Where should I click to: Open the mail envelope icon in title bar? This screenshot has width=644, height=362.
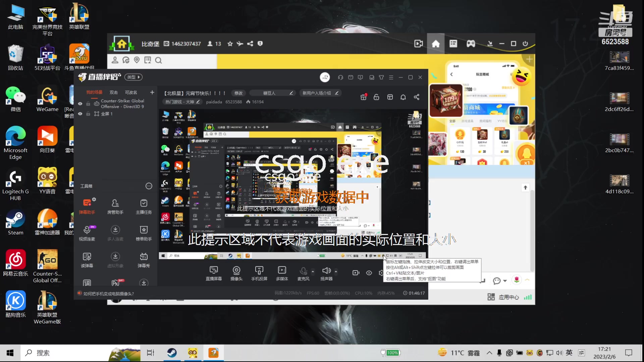(351, 77)
